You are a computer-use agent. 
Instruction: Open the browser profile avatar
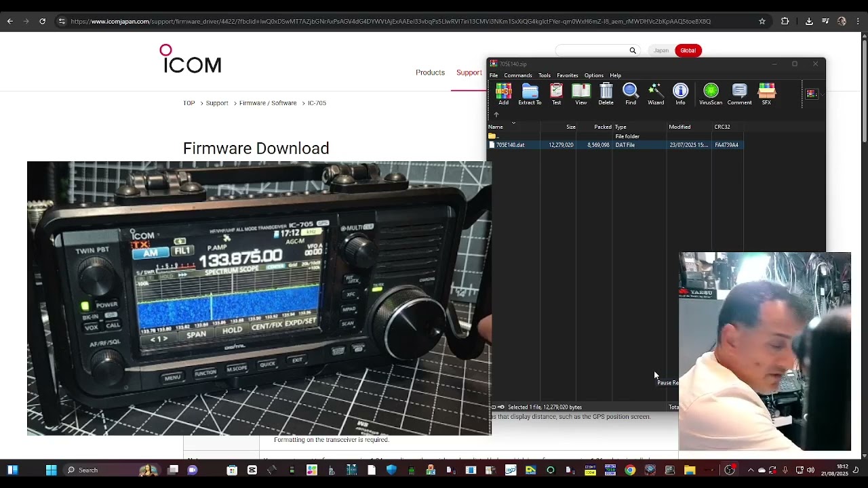click(842, 22)
